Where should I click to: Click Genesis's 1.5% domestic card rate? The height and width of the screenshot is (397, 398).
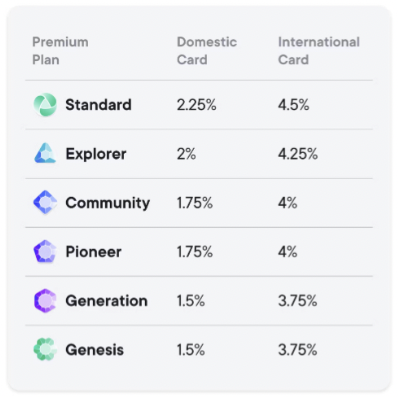pyautogui.click(x=191, y=350)
